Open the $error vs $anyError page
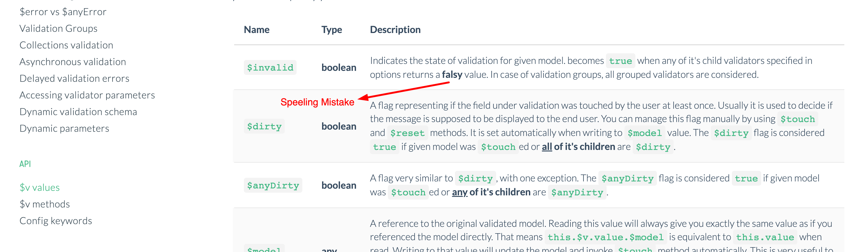The width and height of the screenshot is (868, 252). click(63, 12)
